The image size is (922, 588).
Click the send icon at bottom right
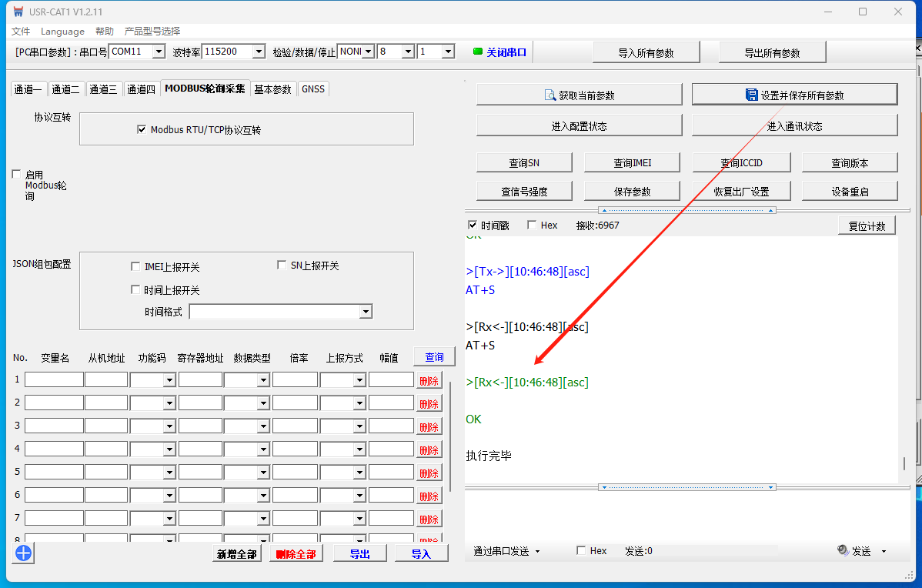coord(843,551)
